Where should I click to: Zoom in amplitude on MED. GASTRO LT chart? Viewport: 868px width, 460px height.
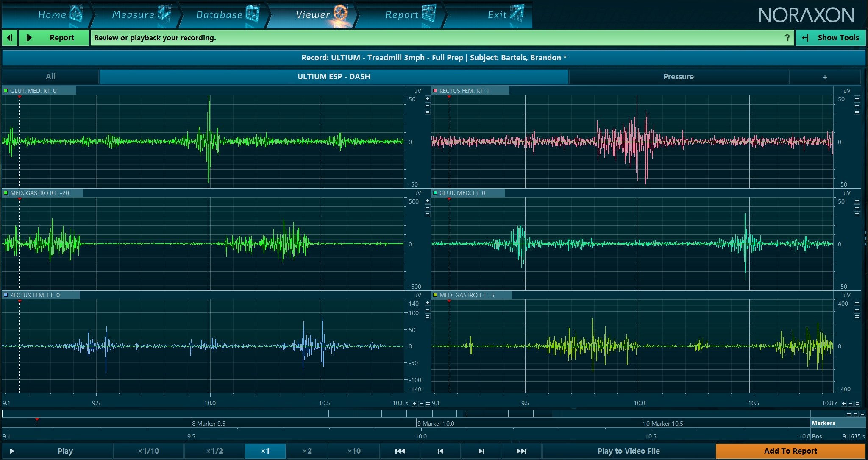tap(857, 303)
